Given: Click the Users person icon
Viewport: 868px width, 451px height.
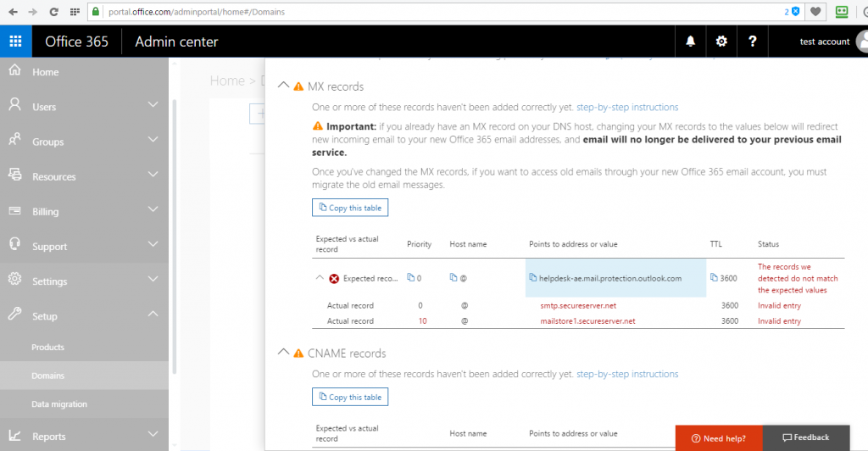Looking at the screenshot, I should (x=14, y=104).
